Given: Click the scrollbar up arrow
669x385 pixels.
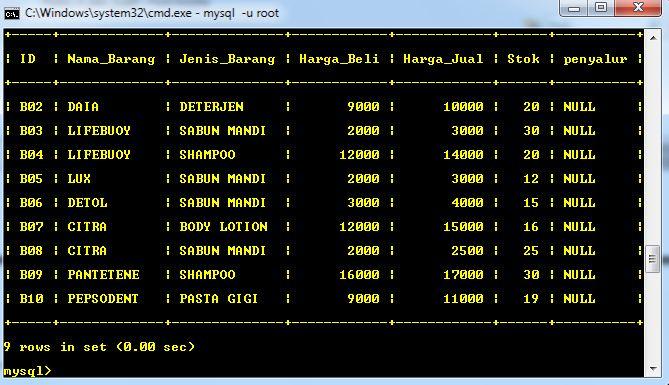Looking at the screenshot, I should tap(653, 38).
